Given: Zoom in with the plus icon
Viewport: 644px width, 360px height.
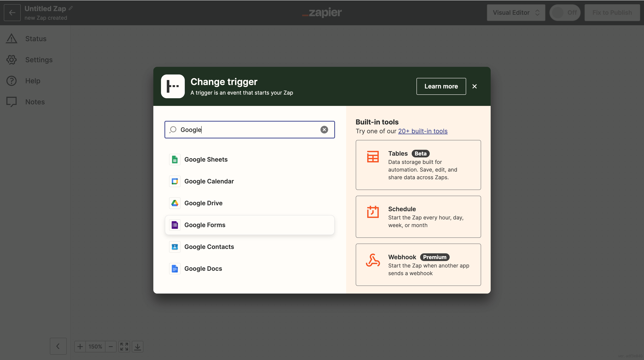Looking at the screenshot, I should [x=80, y=347].
